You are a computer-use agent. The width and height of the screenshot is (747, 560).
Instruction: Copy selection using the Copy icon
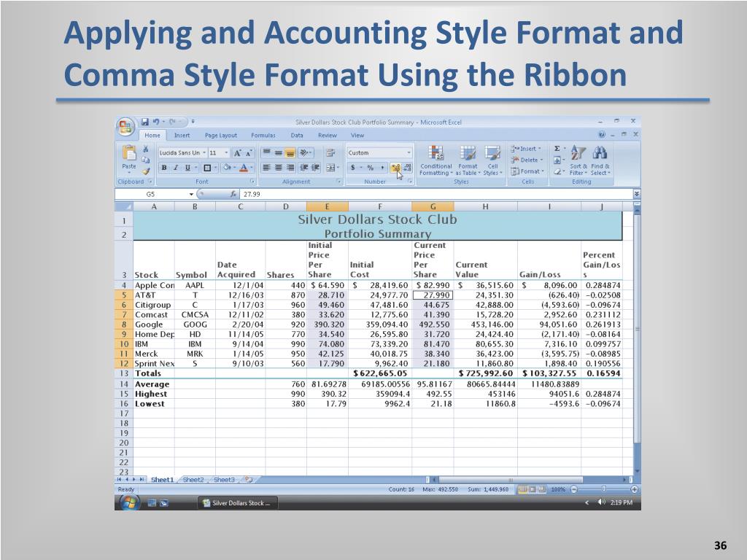146,160
